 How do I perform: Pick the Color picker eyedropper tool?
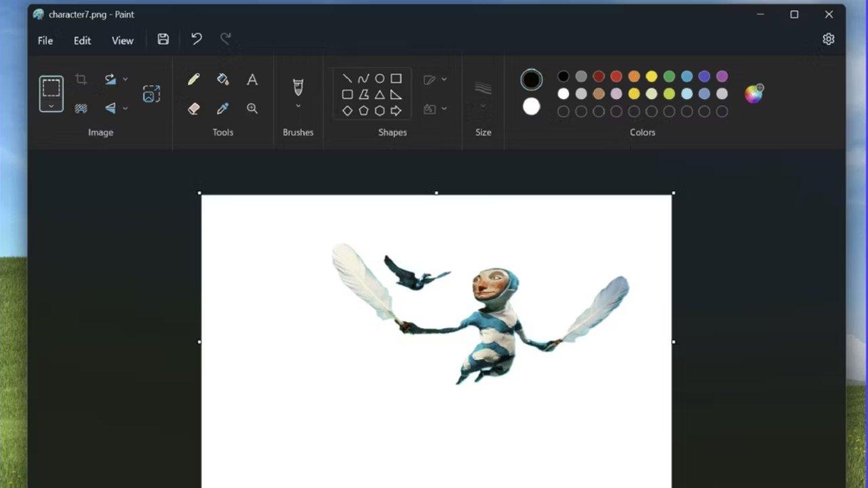click(x=222, y=108)
